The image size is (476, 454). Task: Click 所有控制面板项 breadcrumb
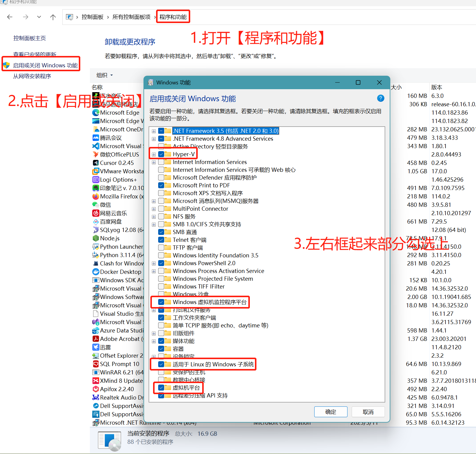pos(131,17)
